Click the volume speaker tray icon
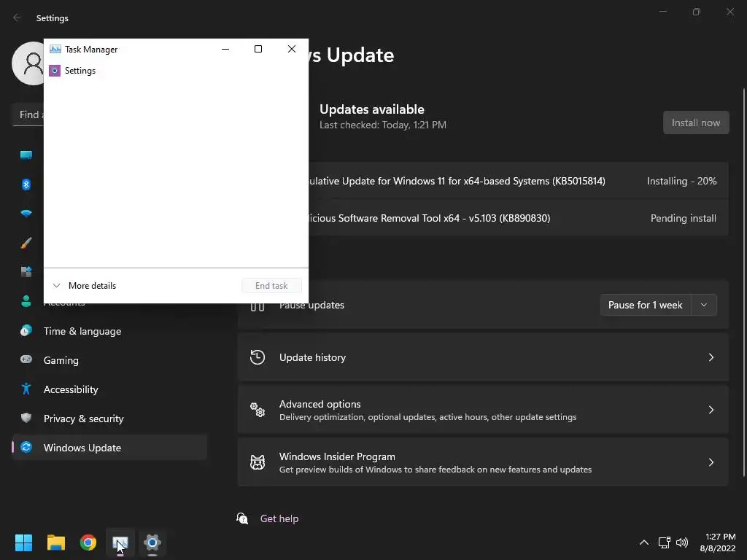Viewport: 747px width, 560px height. (682, 542)
